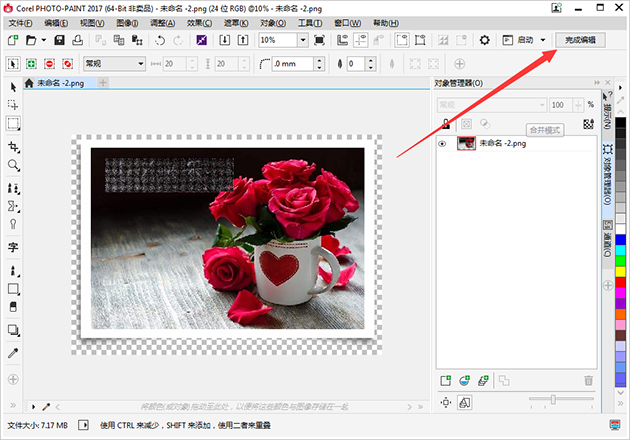Click the 完成编辑 button
The image size is (630, 440).
coord(579,40)
